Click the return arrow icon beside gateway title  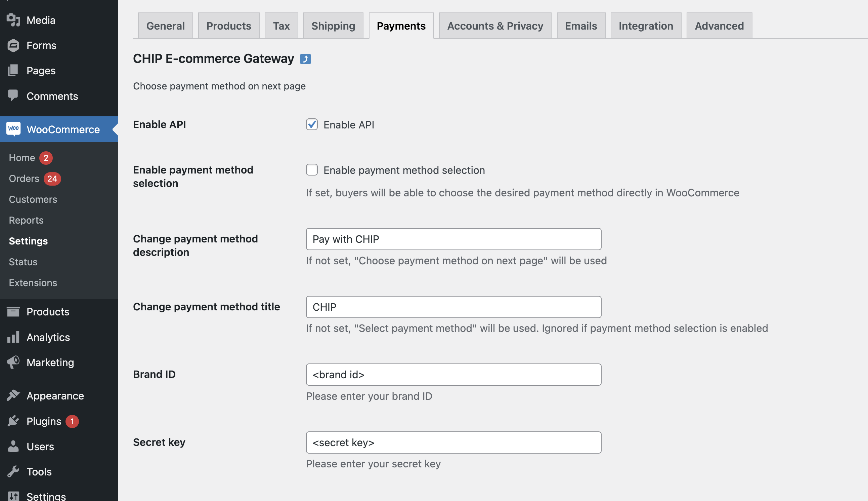305,59
